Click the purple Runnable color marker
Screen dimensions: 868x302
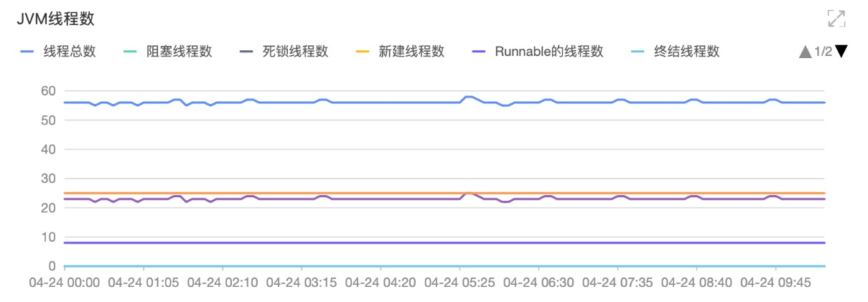coord(479,52)
